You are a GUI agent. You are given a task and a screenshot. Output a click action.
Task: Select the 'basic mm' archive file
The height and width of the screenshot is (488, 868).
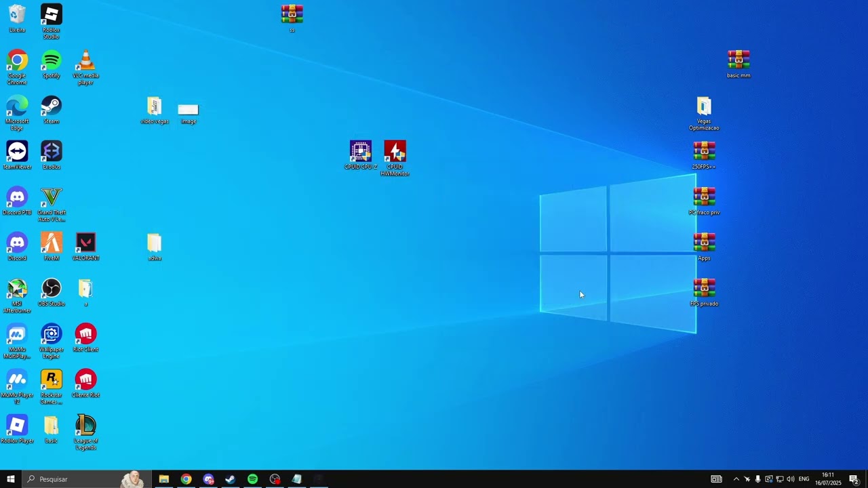pyautogui.click(x=738, y=64)
